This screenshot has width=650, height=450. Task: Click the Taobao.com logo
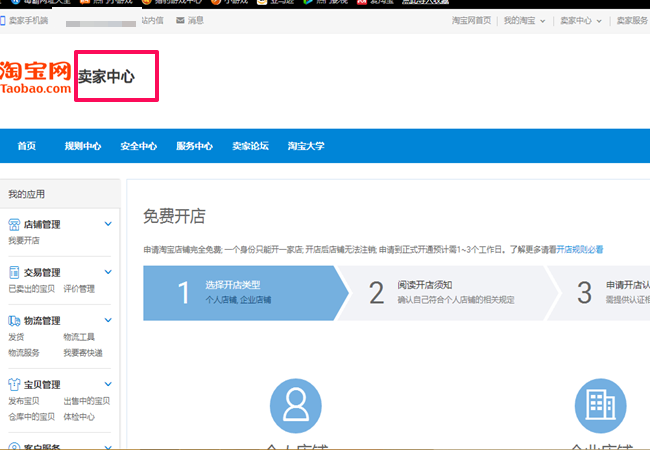[x=36, y=77]
